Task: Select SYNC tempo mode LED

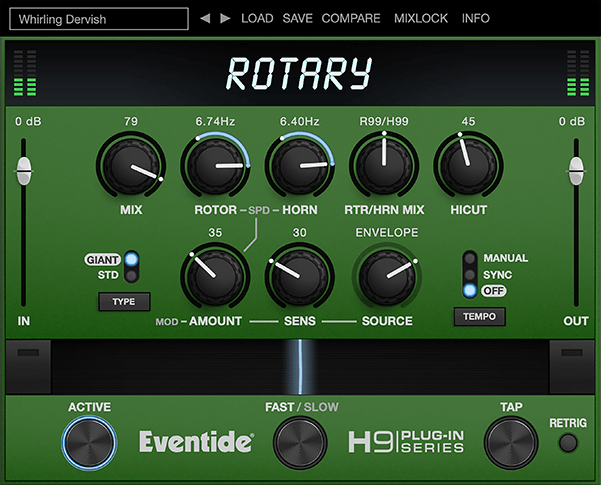Action: (x=470, y=275)
